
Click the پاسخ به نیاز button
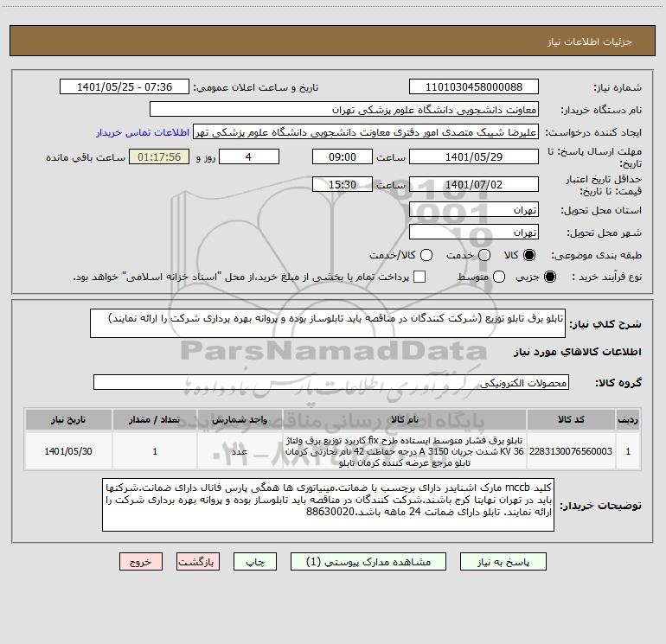pyautogui.click(x=503, y=562)
